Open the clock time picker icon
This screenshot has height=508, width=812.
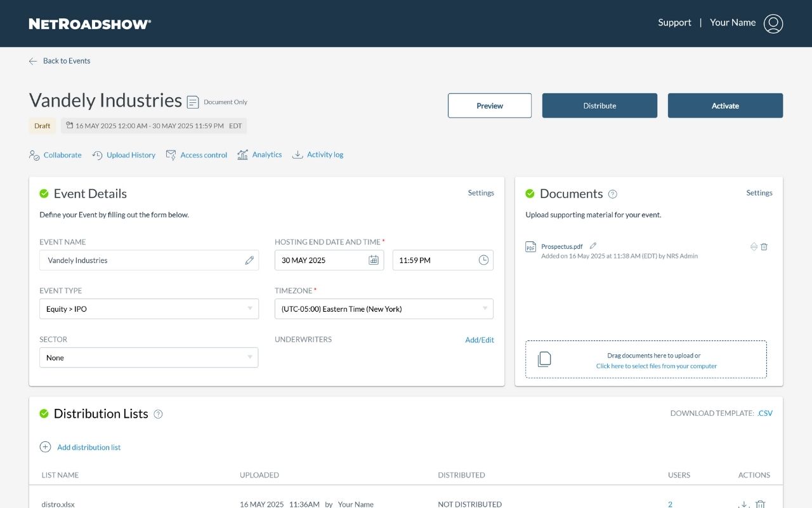pos(483,260)
